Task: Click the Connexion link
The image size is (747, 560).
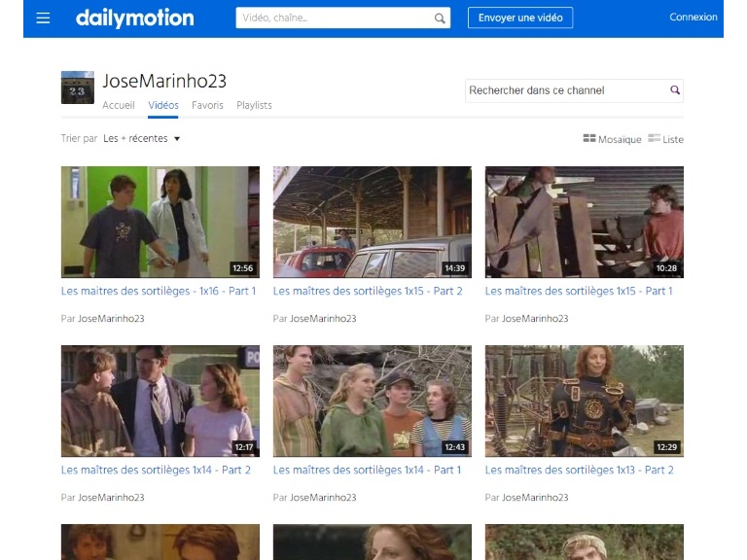Action: tap(694, 17)
